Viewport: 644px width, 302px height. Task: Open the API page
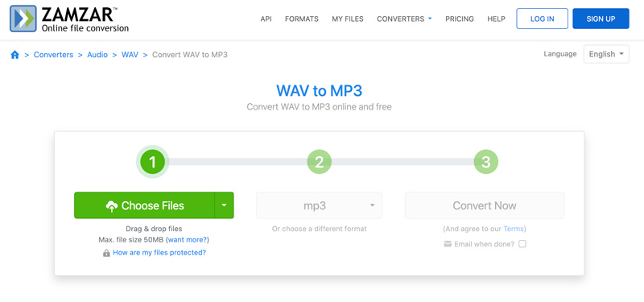coord(266,19)
